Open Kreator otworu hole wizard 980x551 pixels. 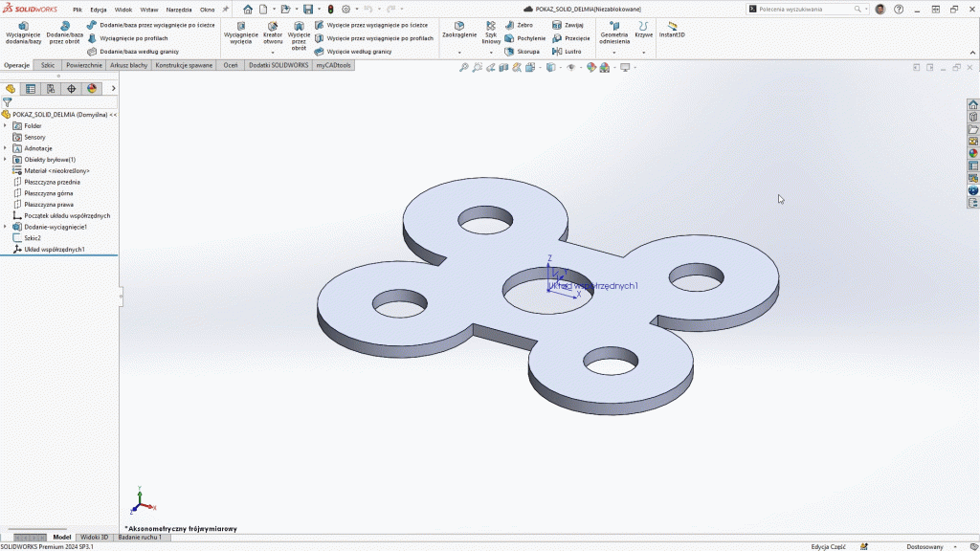pyautogui.click(x=273, y=33)
